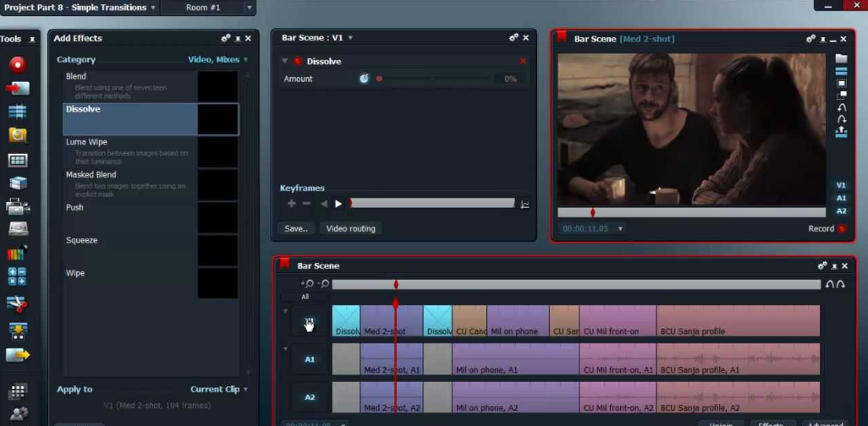Zoom out the timeline with minus magnifier
The image size is (868, 426).
click(324, 284)
